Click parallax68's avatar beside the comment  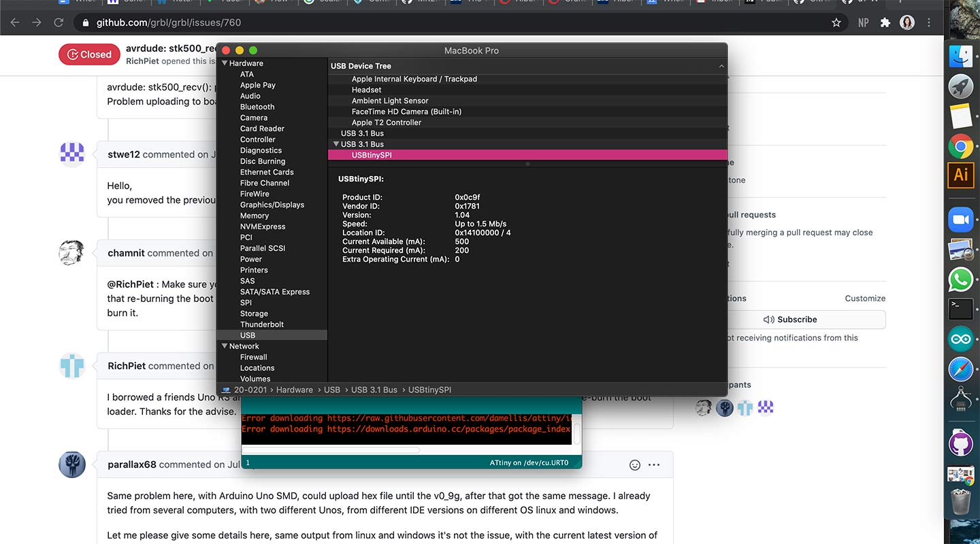72,464
